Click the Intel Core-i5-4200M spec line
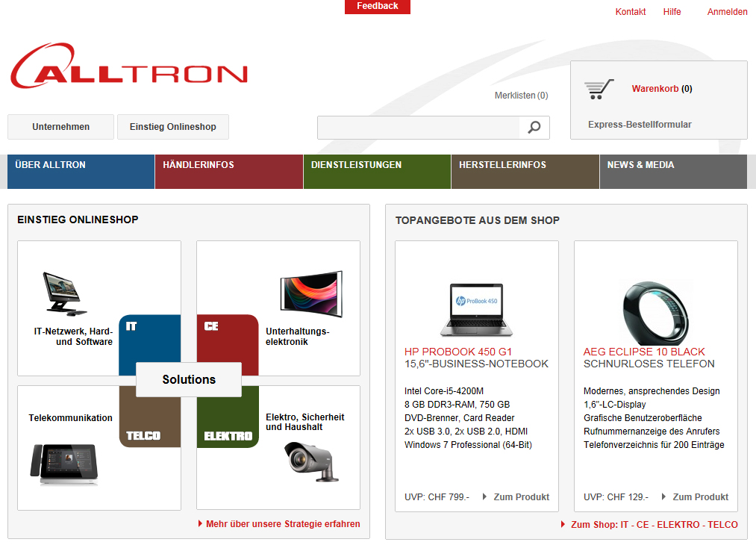 click(443, 391)
